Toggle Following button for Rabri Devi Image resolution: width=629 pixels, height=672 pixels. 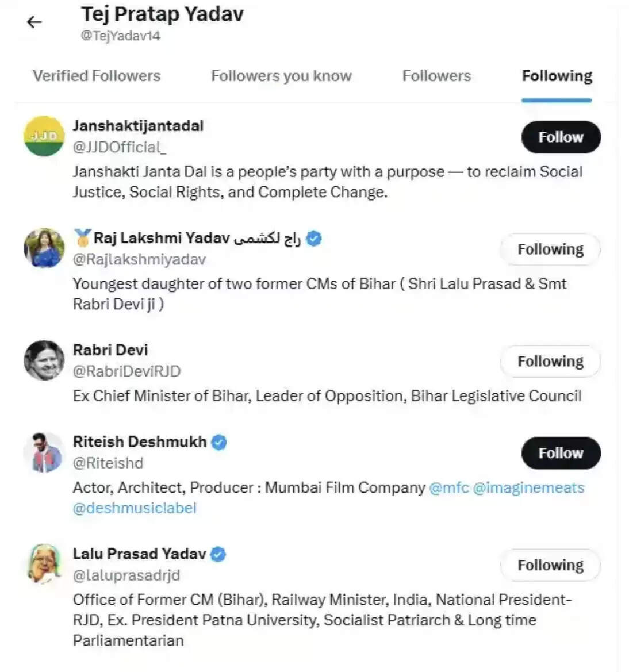tap(550, 362)
